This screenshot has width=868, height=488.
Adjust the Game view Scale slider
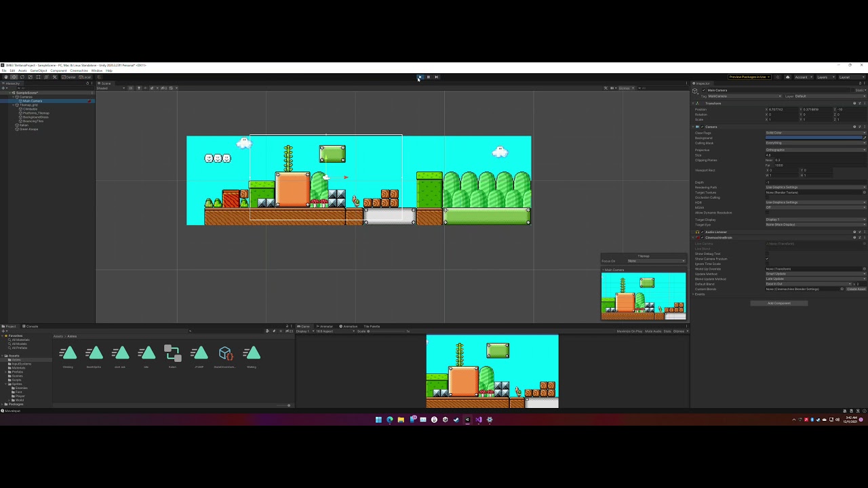[x=386, y=331]
